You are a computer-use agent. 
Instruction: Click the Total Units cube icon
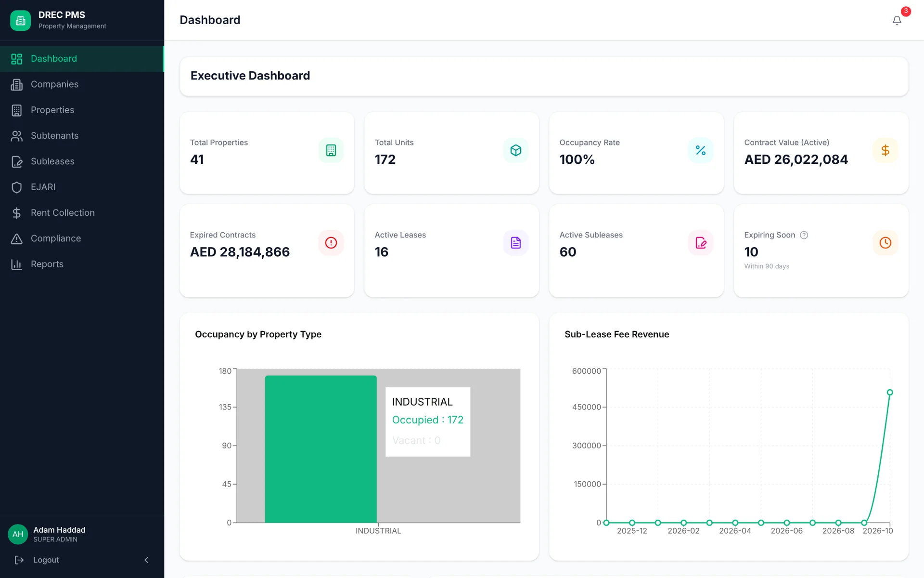coord(516,150)
